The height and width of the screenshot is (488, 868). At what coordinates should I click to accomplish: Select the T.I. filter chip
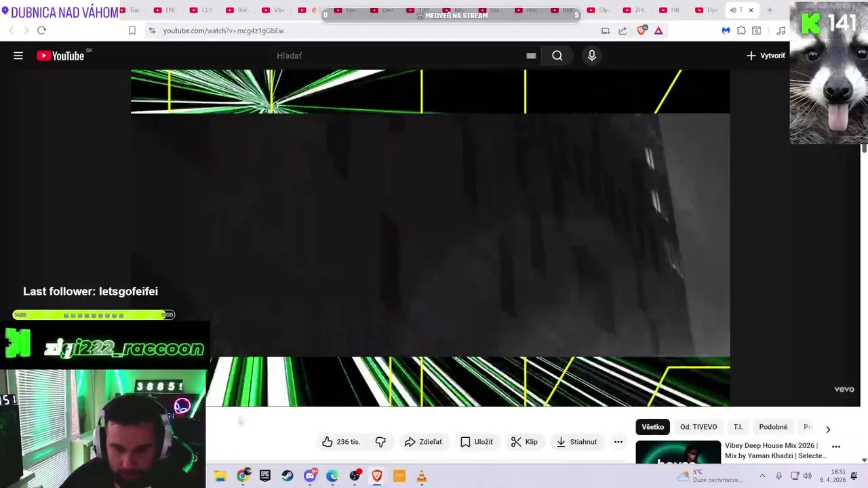point(738,427)
